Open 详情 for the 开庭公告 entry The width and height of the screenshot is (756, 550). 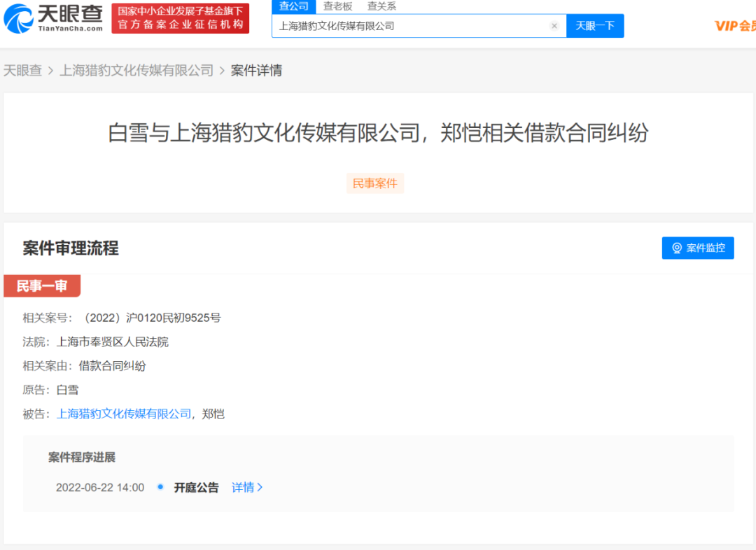click(247, 488)
